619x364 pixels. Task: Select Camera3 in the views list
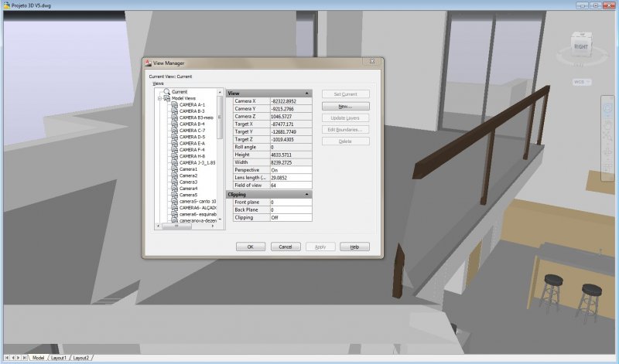click(188, 182)
